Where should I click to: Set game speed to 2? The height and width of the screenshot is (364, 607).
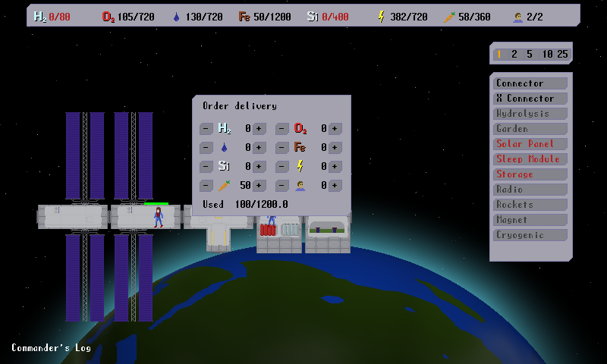(514, 54)
